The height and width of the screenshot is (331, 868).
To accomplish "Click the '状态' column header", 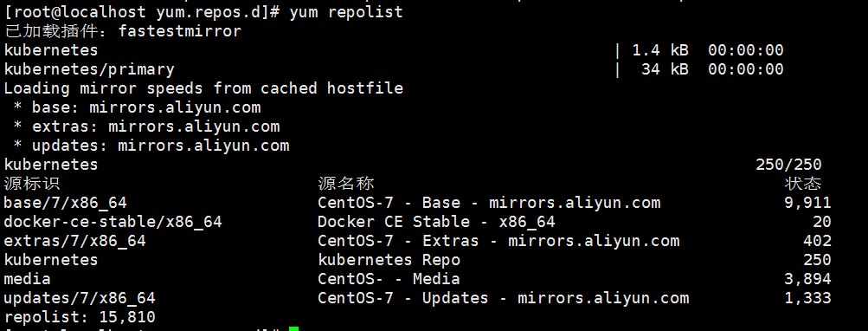I will 803,184.
